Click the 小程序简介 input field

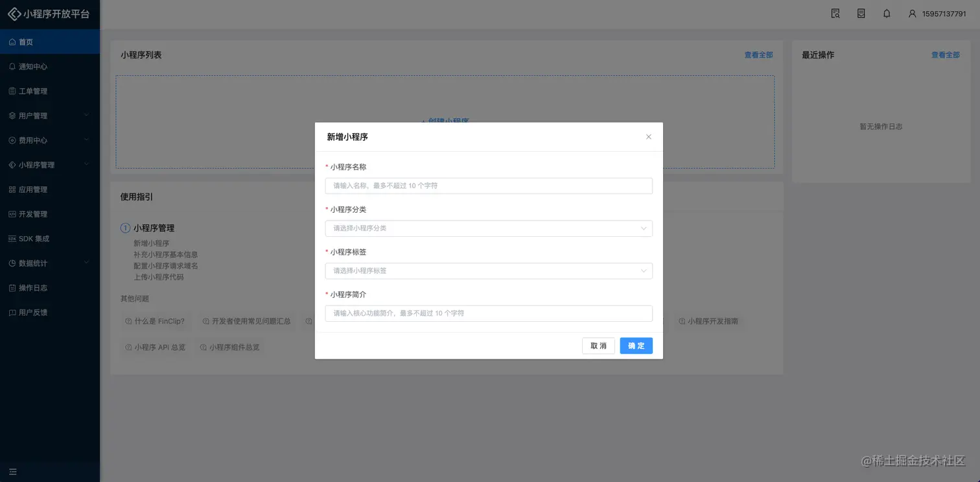coord(489,313)
